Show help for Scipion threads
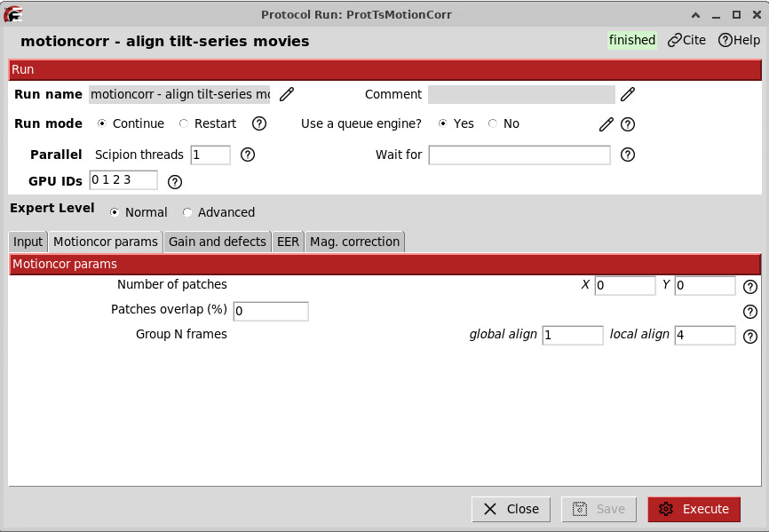Screen dimensions: 769x532 [248, 155]
